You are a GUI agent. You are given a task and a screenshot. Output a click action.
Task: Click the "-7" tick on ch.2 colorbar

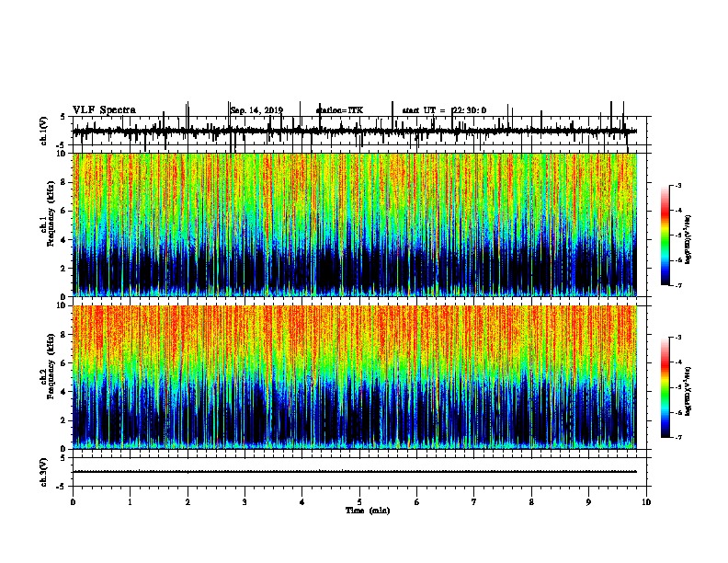(677, 437)
